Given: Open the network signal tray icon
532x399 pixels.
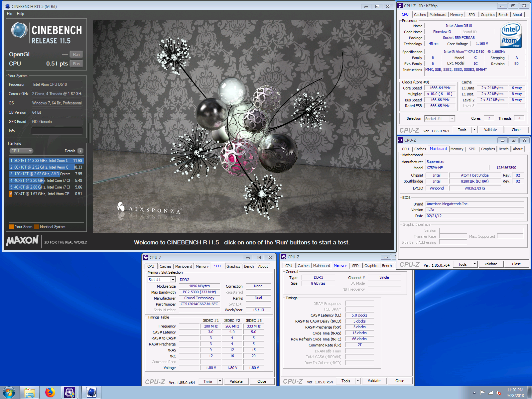Looking at the screenshot, I should (x=490, y=393).
